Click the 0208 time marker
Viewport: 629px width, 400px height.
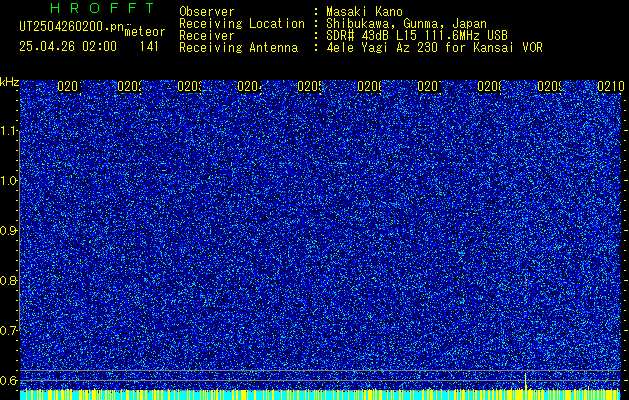489,86
